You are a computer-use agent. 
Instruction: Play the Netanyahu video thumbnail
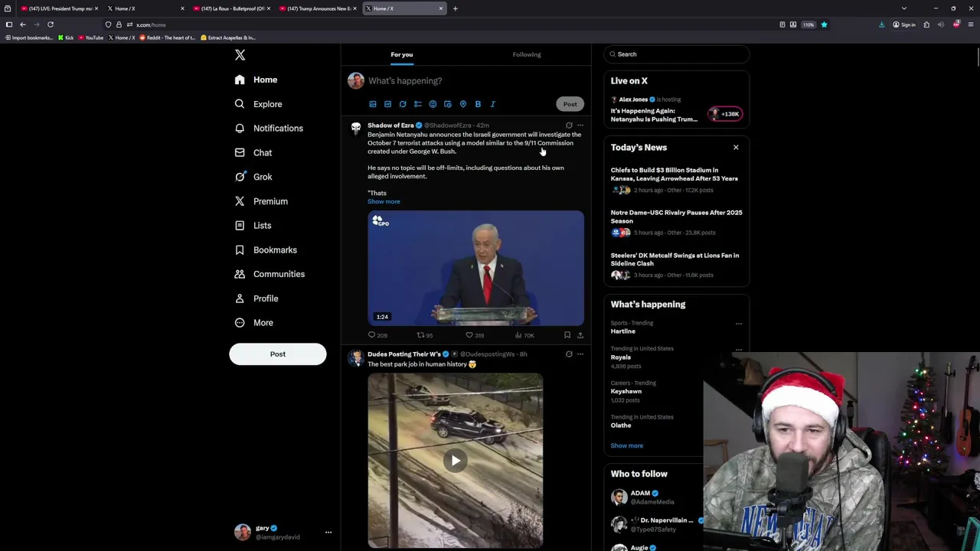(475, 269)
